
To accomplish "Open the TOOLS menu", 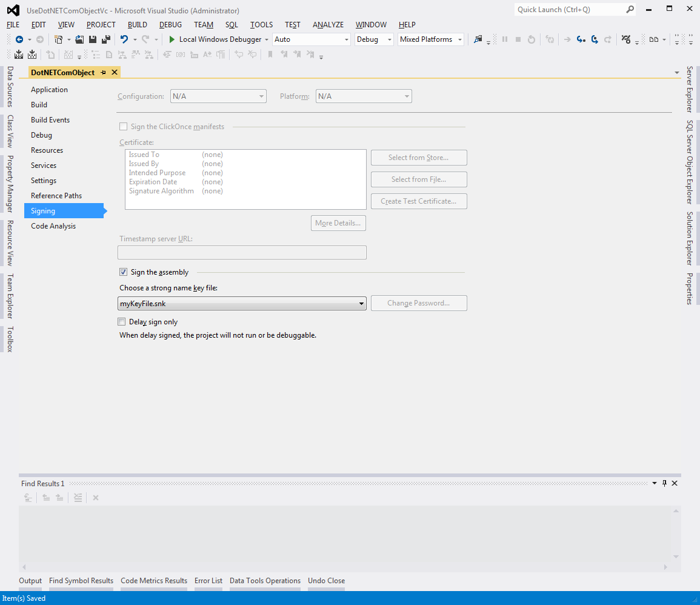I will [x=262, y=25].
